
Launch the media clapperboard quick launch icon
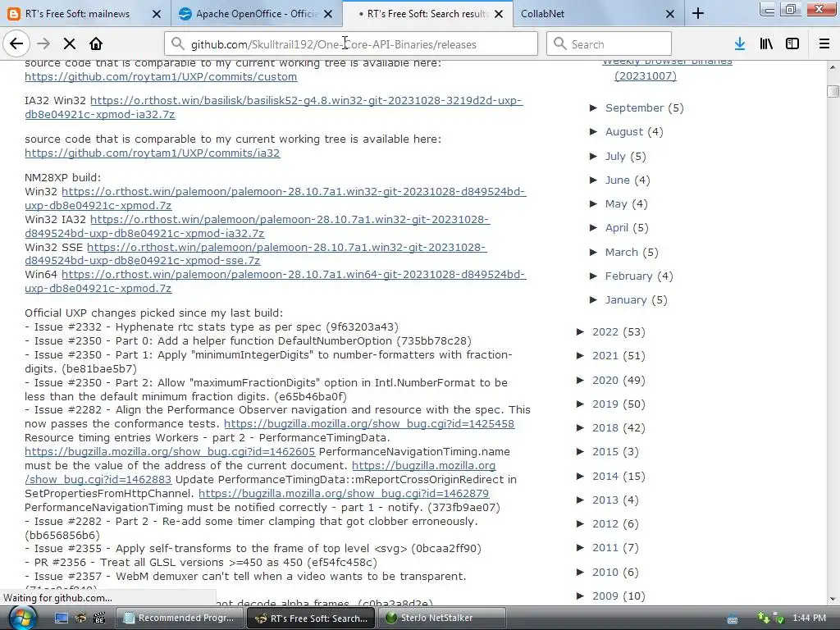coord(99,619)
